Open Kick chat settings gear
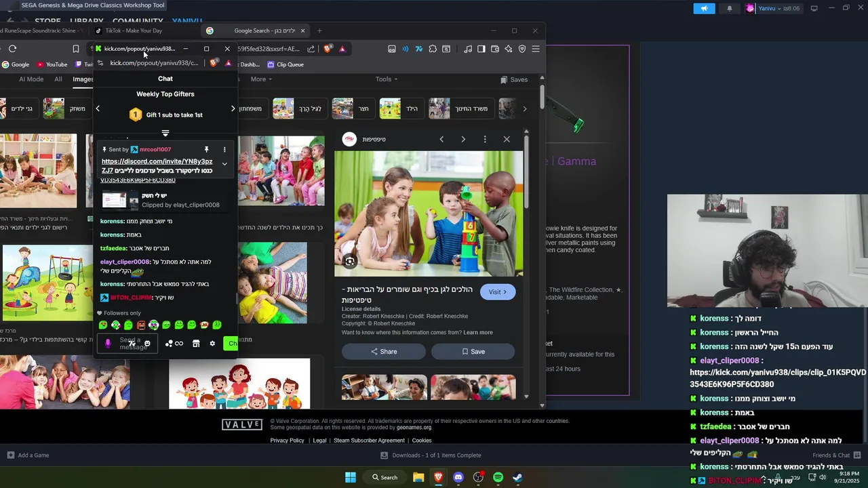Screen dimensions: 868x488 tap(212, 344)
